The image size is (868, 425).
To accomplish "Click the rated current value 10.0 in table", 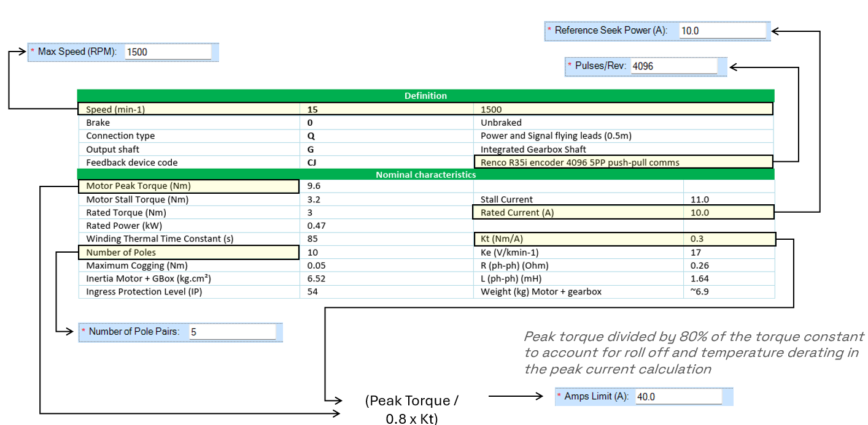I will pyautogui.click(x=700, y=213).
